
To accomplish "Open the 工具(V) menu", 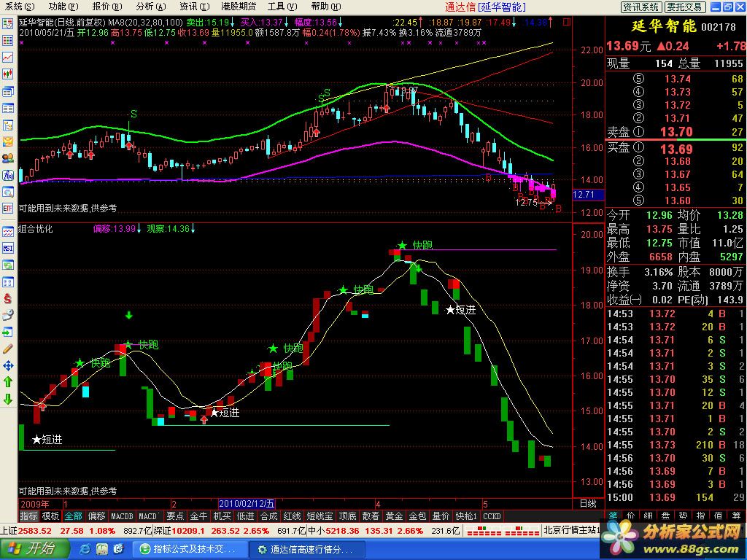I will click(x=282, y=7).
